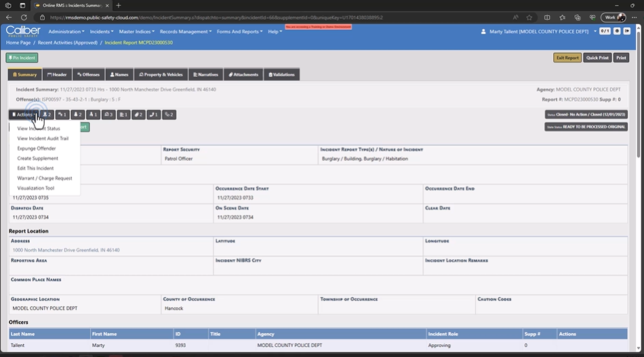
Task: Open the Administration dropdown menu
Action: [x=66, y=31]
